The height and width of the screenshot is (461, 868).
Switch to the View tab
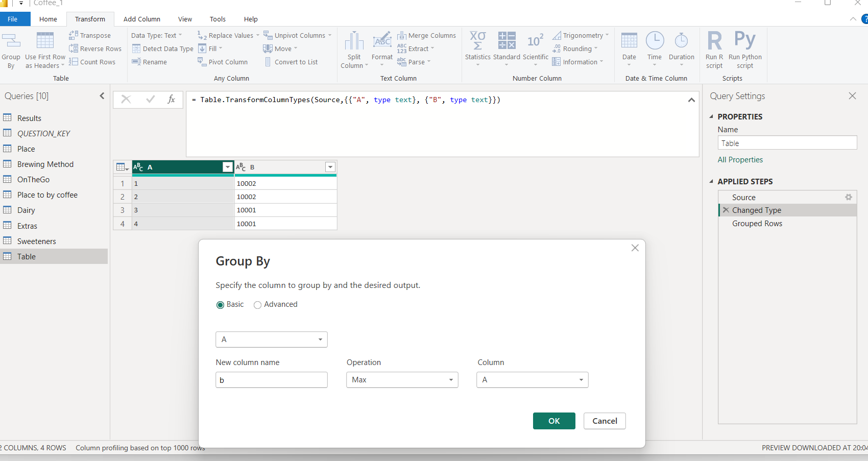185,19
